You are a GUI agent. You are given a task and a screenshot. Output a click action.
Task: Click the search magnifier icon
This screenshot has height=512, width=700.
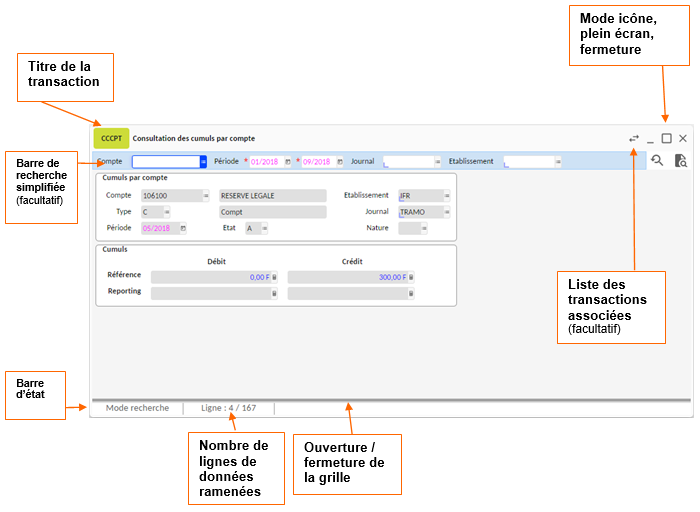click(x=657, y=160)
